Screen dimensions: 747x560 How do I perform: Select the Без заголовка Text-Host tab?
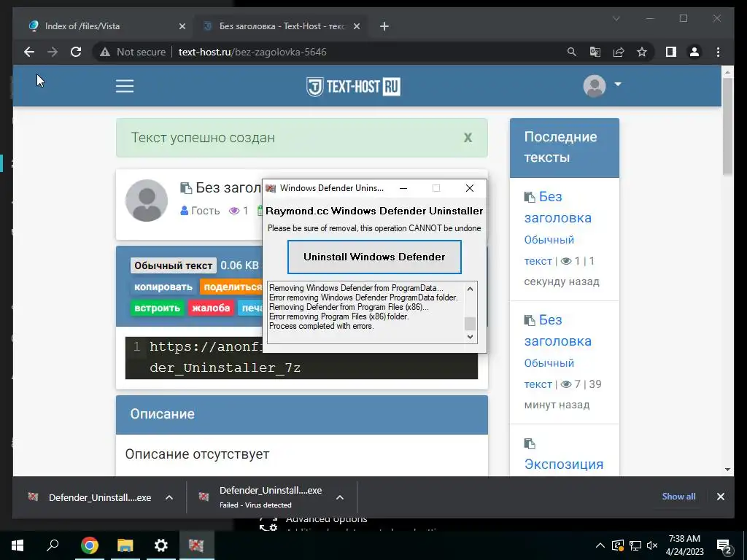[281, 26]
